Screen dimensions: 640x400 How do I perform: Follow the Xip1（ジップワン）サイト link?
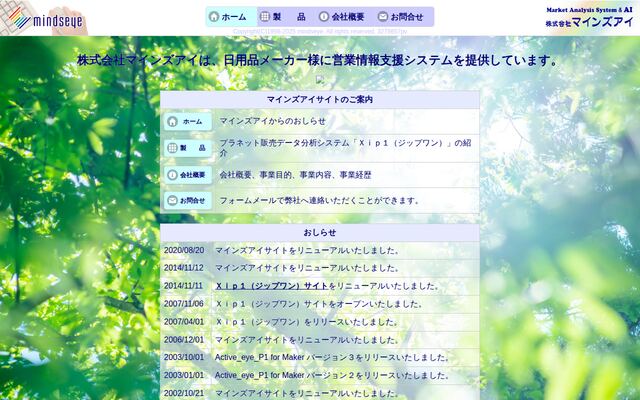[271, 286]
